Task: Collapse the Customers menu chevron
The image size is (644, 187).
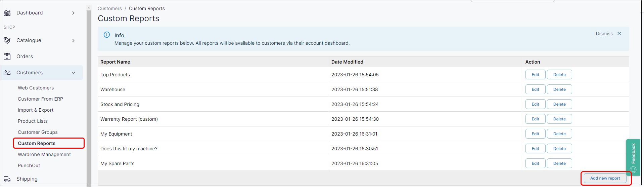Action: coord(73,73)
